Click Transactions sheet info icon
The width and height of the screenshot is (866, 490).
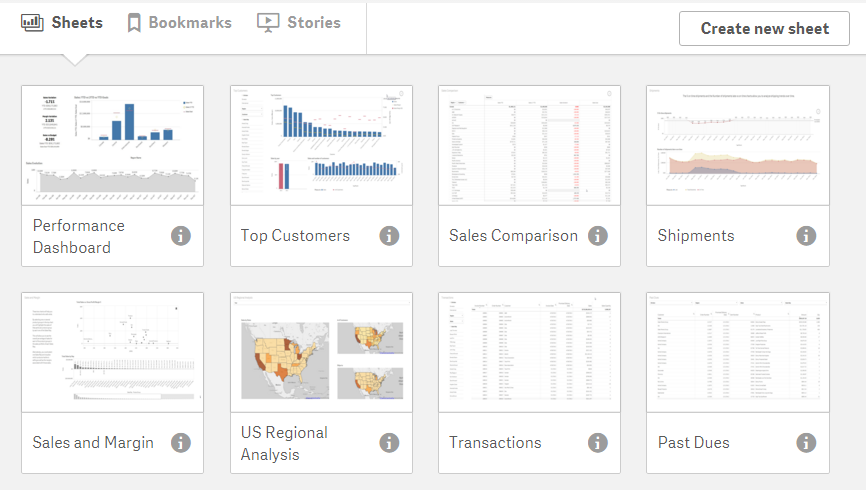(x=597, y=443)
